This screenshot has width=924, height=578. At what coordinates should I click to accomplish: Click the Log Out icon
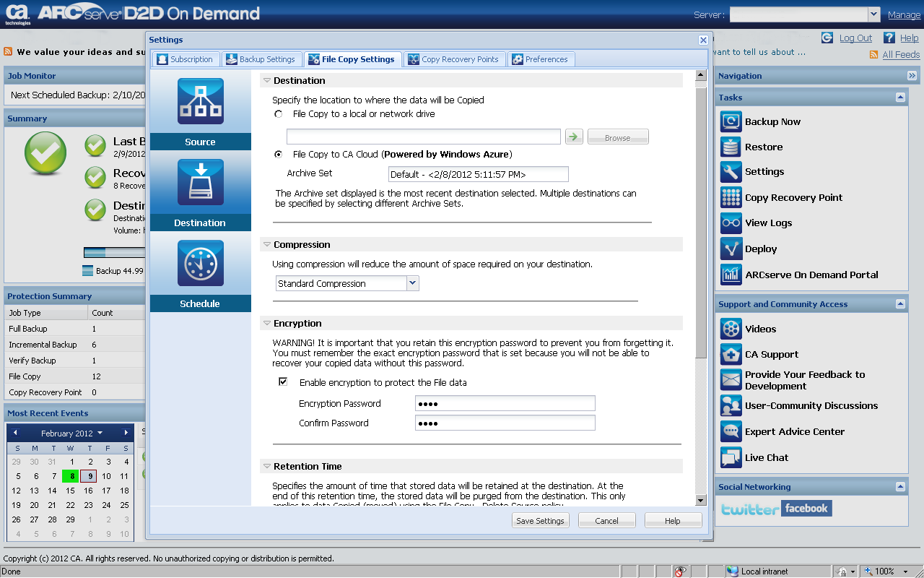coord(827,38)
